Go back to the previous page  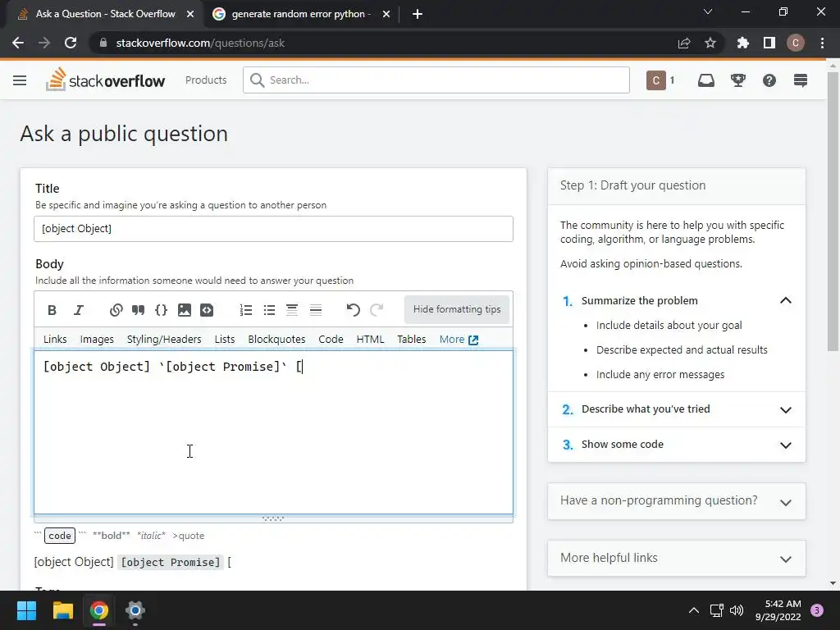tap(18, 43)
